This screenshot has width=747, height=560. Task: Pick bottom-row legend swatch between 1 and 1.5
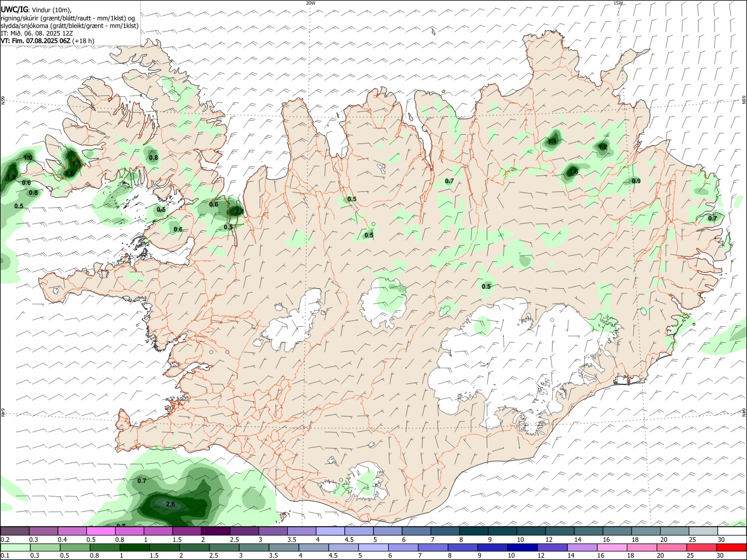[135, 547]
